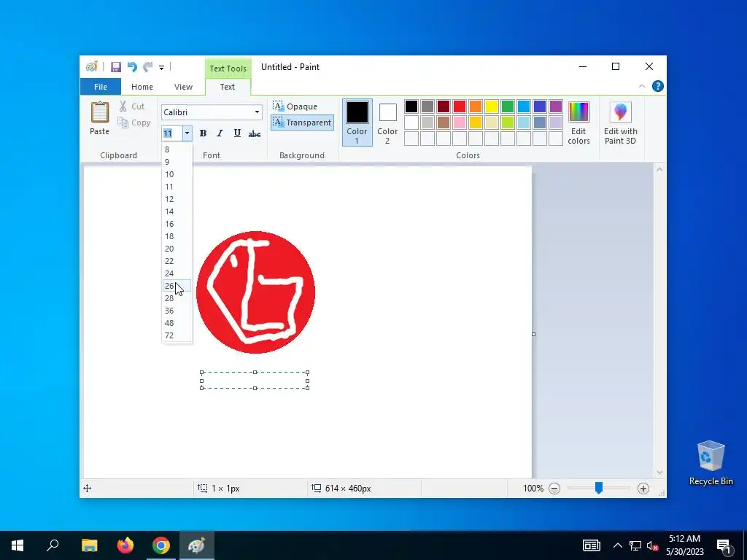Viewport: 747px width, 560px height.
Task: Pick the red color swatch
Action: 460,106
